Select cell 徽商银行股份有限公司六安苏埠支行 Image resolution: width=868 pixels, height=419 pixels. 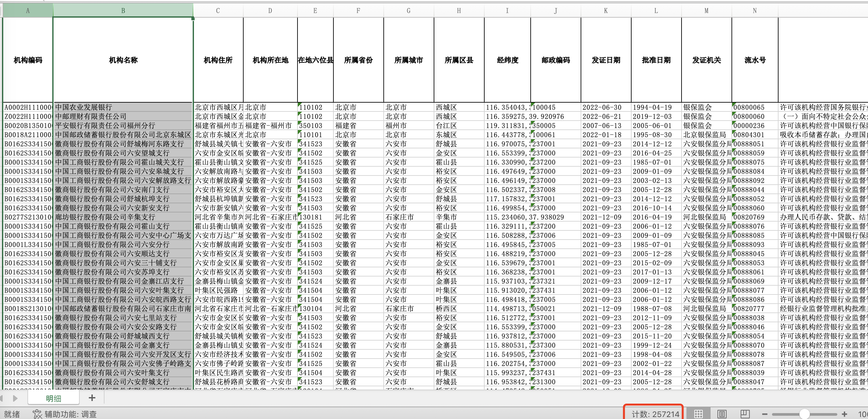coord(123,272)
